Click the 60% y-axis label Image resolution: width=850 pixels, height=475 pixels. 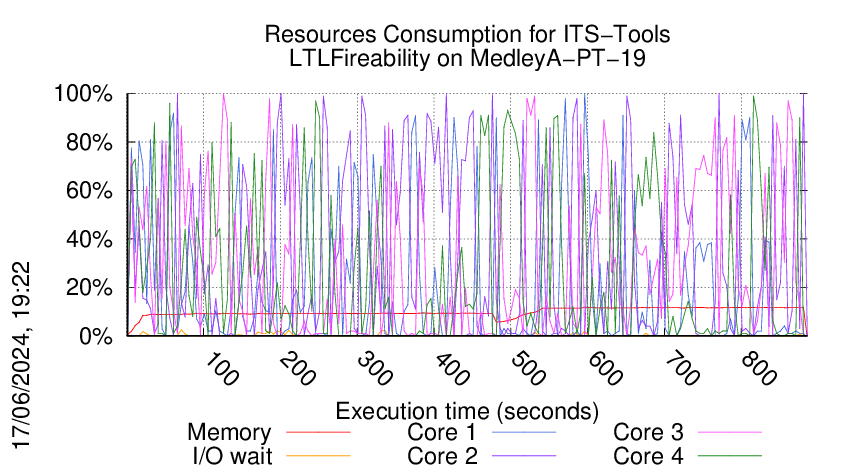coord(89,191)
